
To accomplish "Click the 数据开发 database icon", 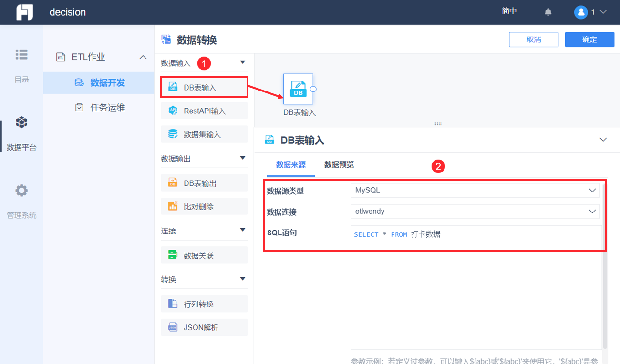I will click(79, 83).
